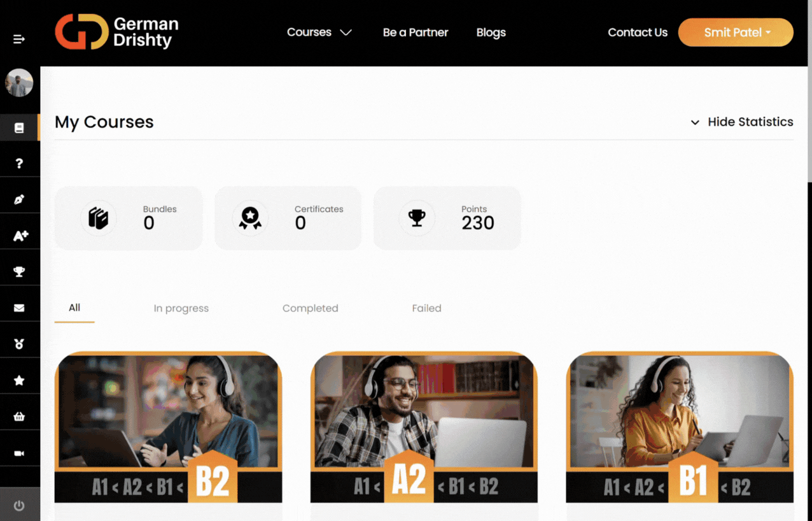Click the trophy icon in the sidebar
This screenshot has width=812, height=521.
[19, 272]
